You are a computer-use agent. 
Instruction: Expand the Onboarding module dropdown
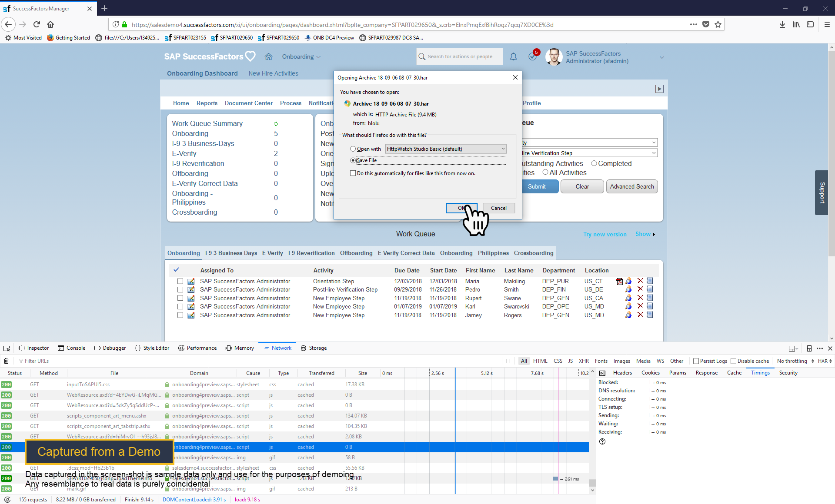[x=301, y=57]
